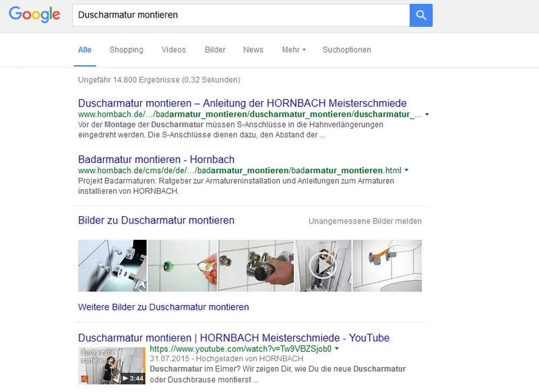Click the Google logo
Image resolution: width=539 pixels, height=392 pixels.
coord(34,14)
